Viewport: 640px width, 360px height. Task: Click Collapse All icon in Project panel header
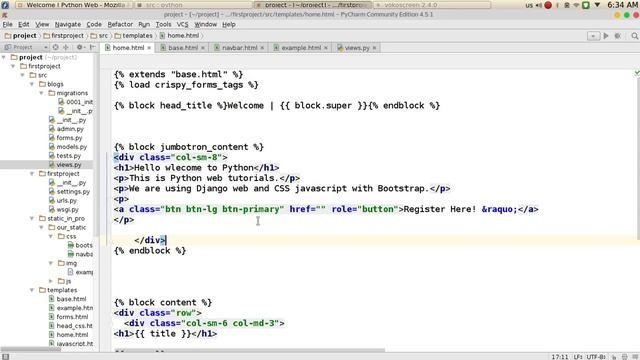click(x=66, y=47)
